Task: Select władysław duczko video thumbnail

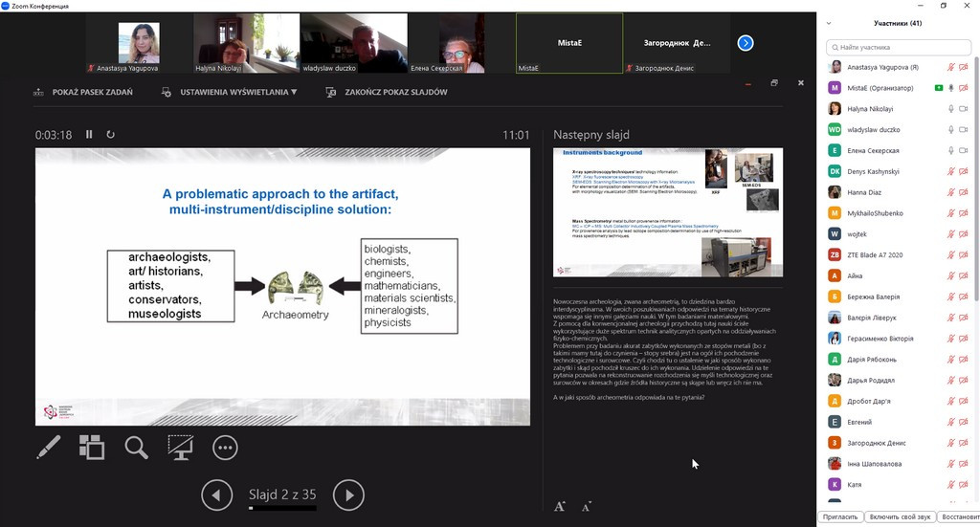Action: 354,43
